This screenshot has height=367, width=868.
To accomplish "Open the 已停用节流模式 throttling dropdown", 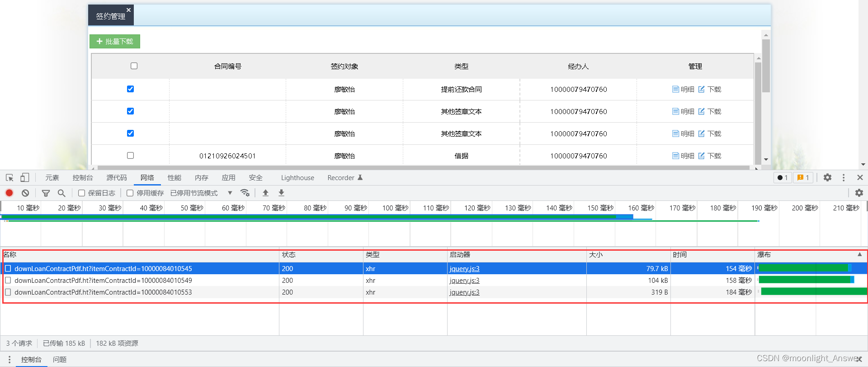I will click(201, 193).
